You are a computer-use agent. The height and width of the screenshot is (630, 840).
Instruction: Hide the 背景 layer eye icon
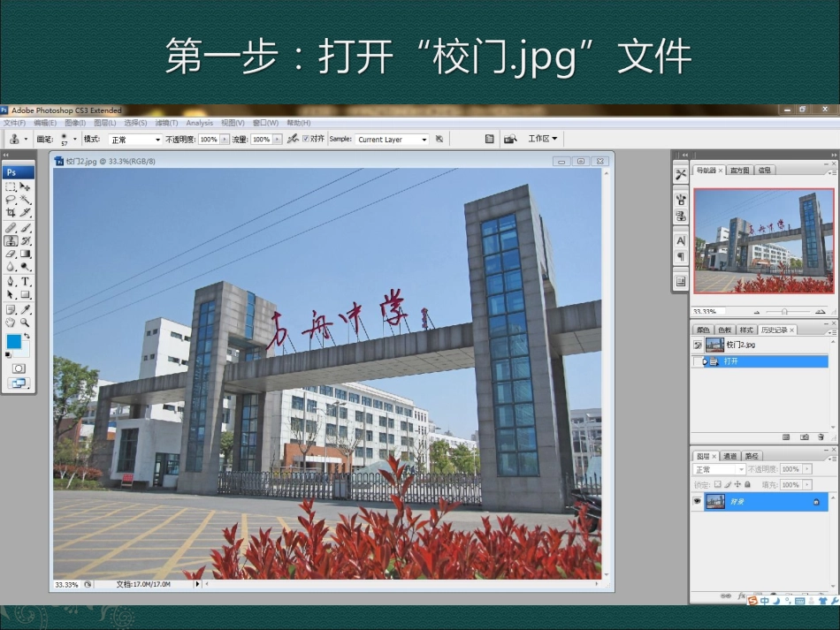click(697, 502)
